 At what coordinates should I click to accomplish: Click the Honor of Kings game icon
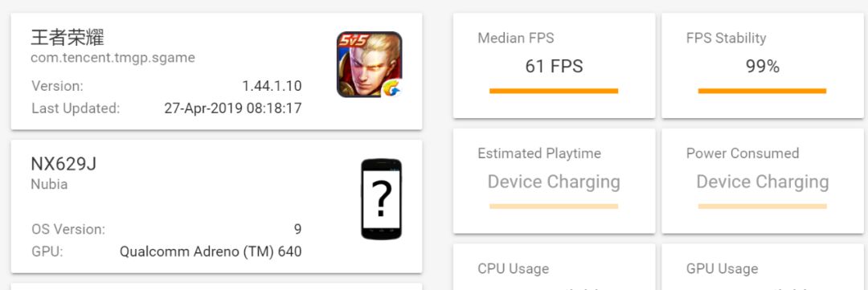tap(369, 64)
